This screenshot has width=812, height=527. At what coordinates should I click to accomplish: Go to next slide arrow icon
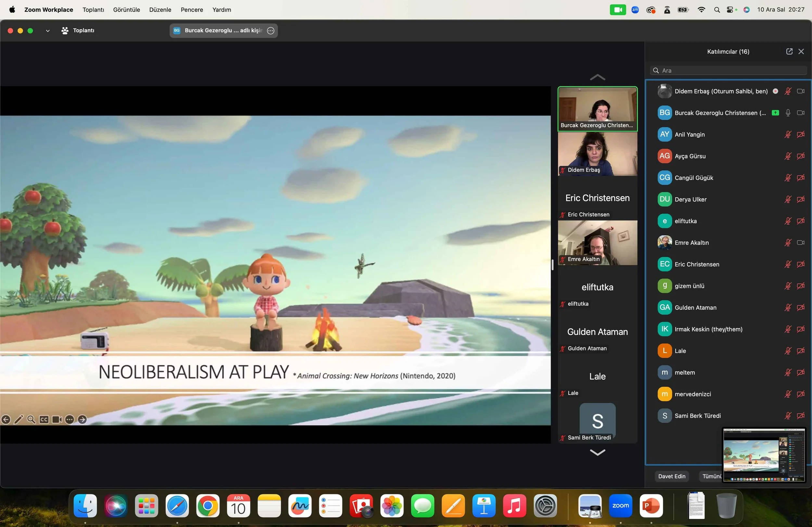click(82, 420)
